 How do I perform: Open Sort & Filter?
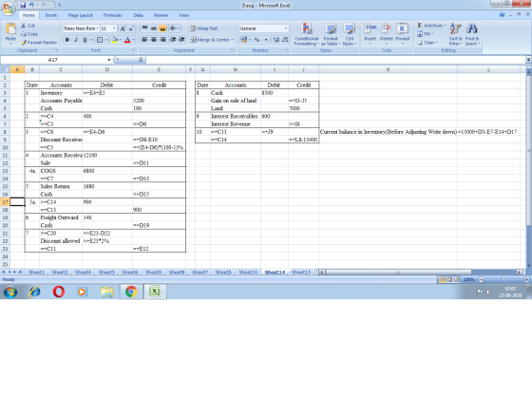click(455, 34)
